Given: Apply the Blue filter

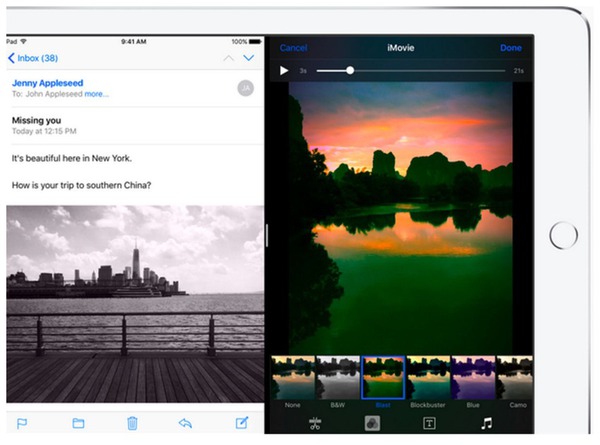Looking at the screenshot, I should (x=473, y=378).
